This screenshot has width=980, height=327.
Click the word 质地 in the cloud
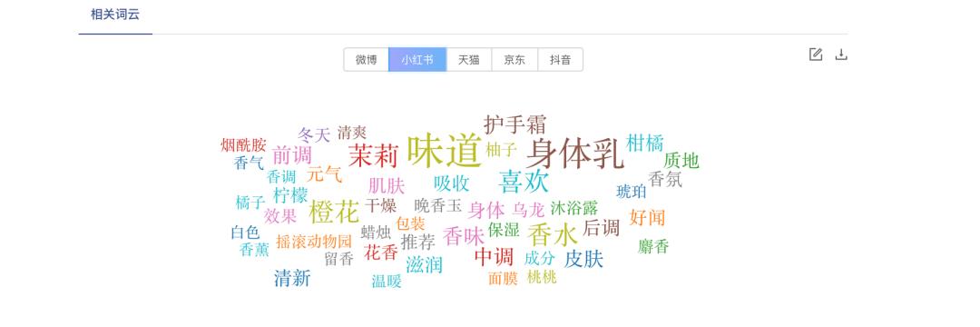tap(681, 161)
